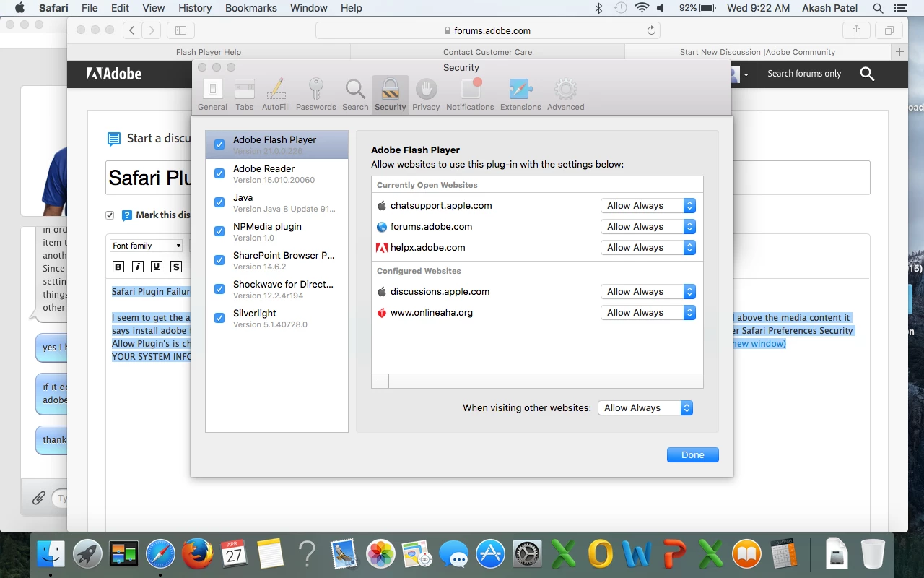Expand the Adobe user profile dropdown arrow
Screen dimensions: 924x578
pyautogui.click(x=746, y=74)
